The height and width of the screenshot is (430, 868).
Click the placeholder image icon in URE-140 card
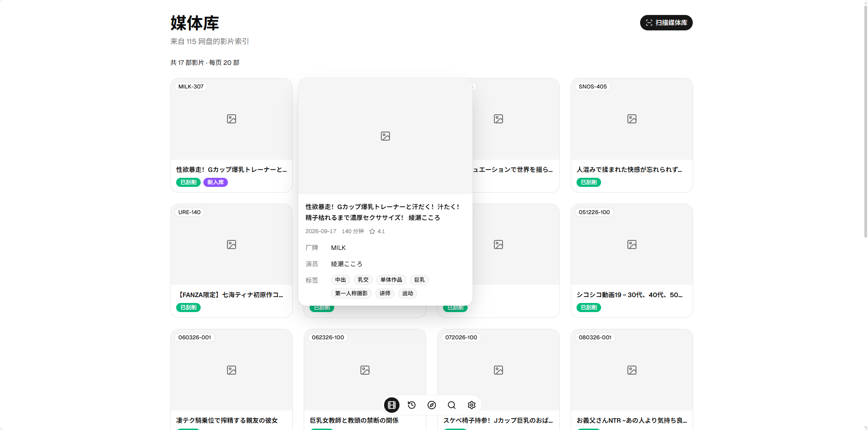[232, 244]
